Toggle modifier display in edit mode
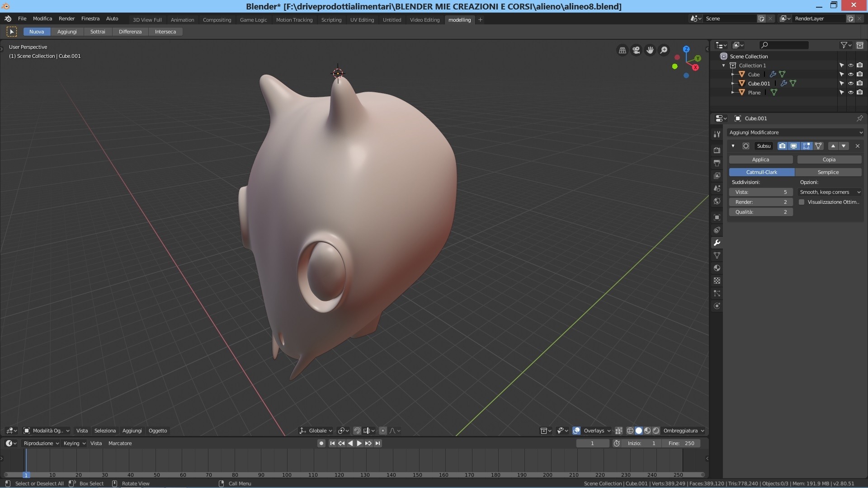Screen dimensions: 868x488 pos(806,146)
